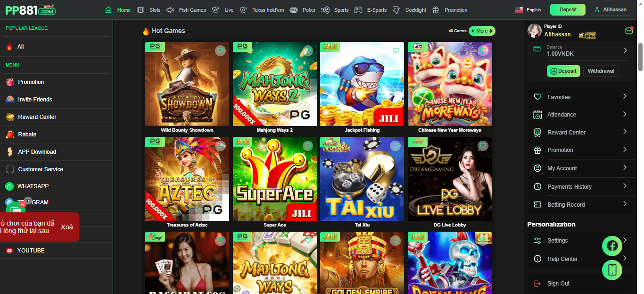
Task: Toggle favorite heart on Jackpot Fishing
Action: tap(396, 50)
